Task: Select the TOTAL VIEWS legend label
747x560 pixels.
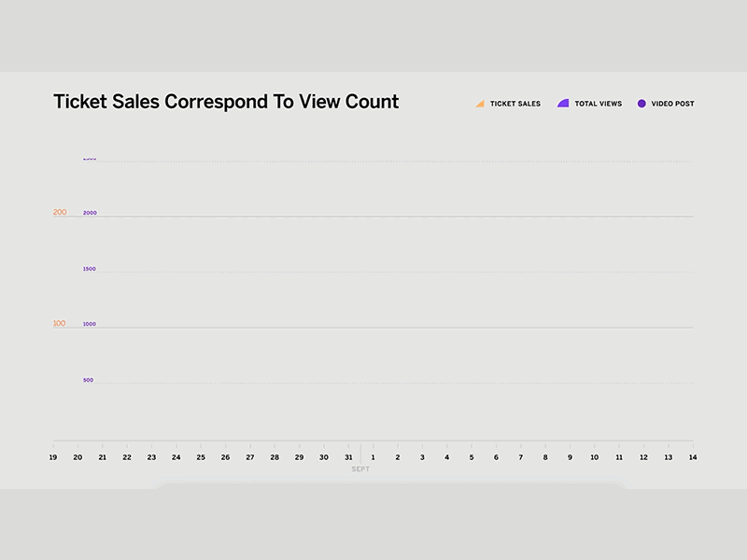Action: pyautogui.click(x=599, y=104)
